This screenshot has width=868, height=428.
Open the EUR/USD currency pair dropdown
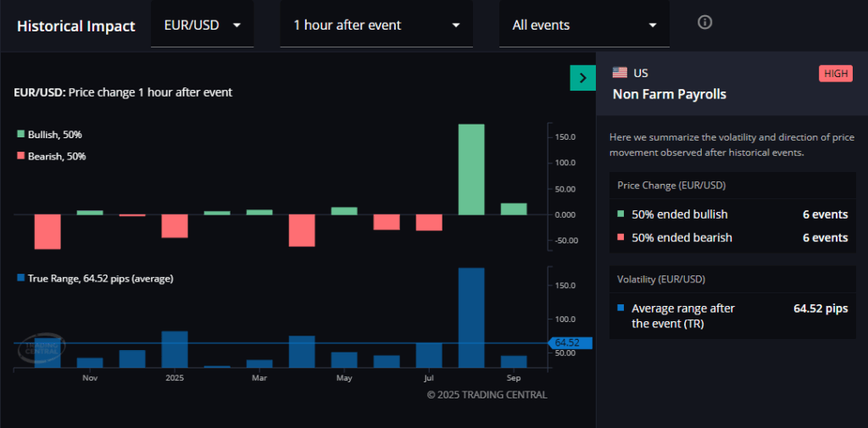[202, 25]
